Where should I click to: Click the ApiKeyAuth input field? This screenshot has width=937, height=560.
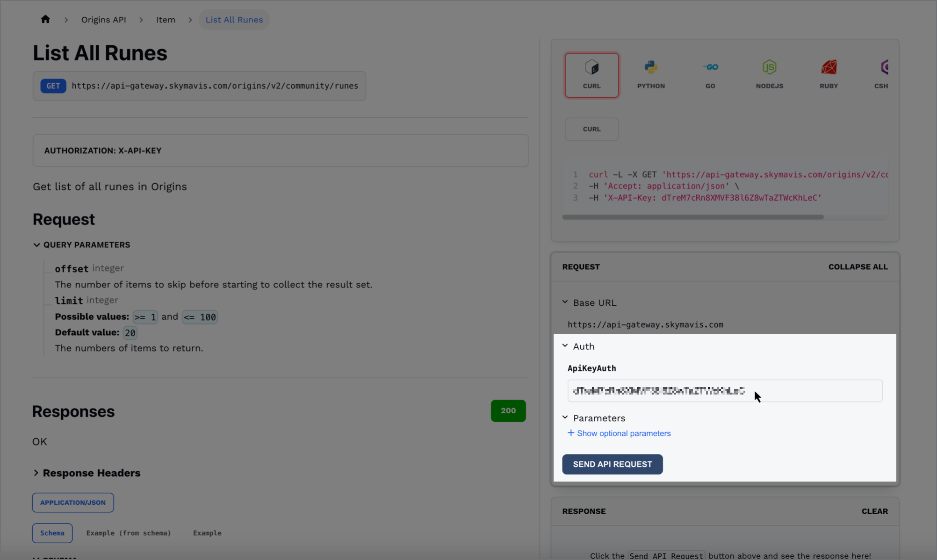(x=725, y=391)
